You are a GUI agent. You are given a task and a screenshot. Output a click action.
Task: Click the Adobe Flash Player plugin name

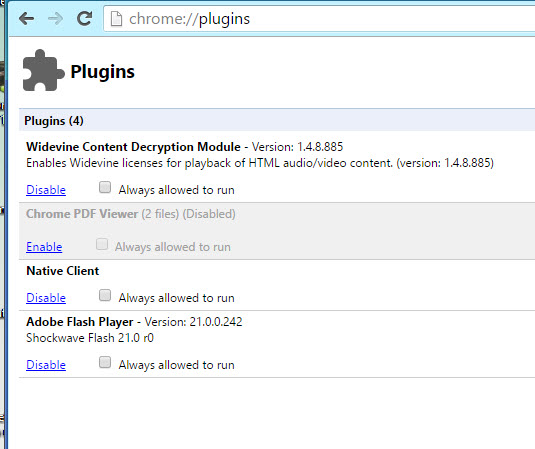tap(79, 322)
